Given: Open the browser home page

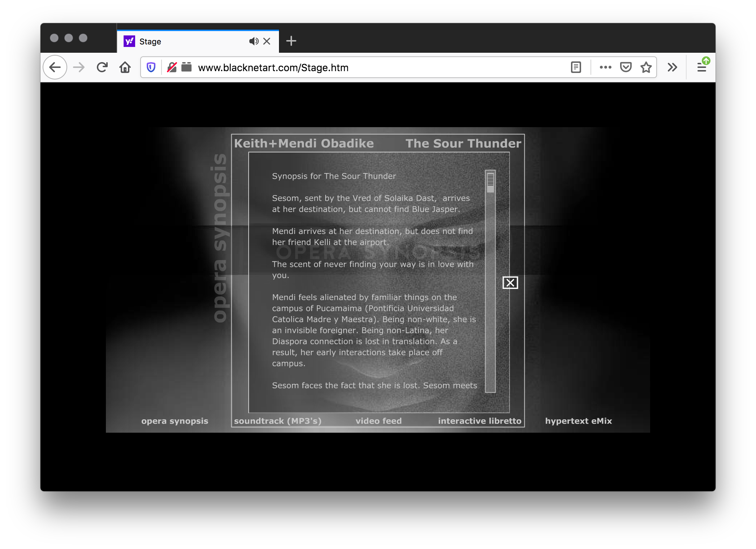Looking at the screenshot, I should [125, 67].
